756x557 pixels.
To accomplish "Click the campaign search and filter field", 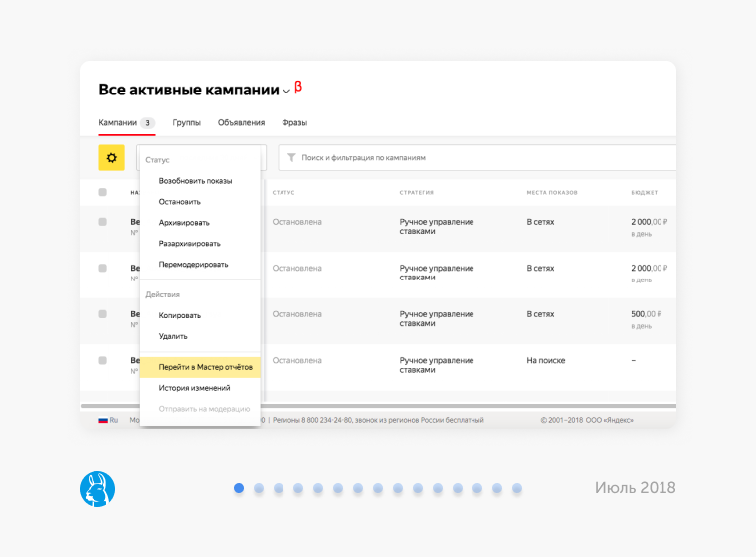I will (x=477, y=157).
